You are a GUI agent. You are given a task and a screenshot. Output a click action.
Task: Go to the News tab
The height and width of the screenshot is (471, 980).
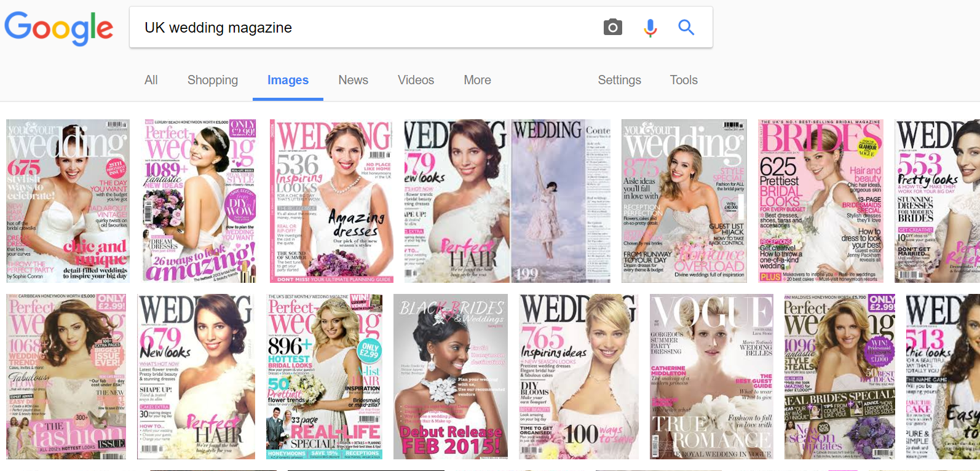[x=353, y=80]
